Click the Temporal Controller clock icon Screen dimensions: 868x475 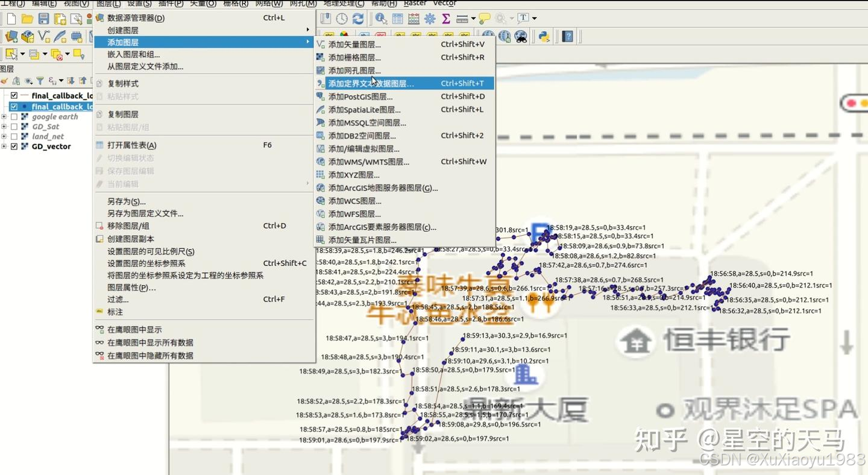click(x=342, y=19)
